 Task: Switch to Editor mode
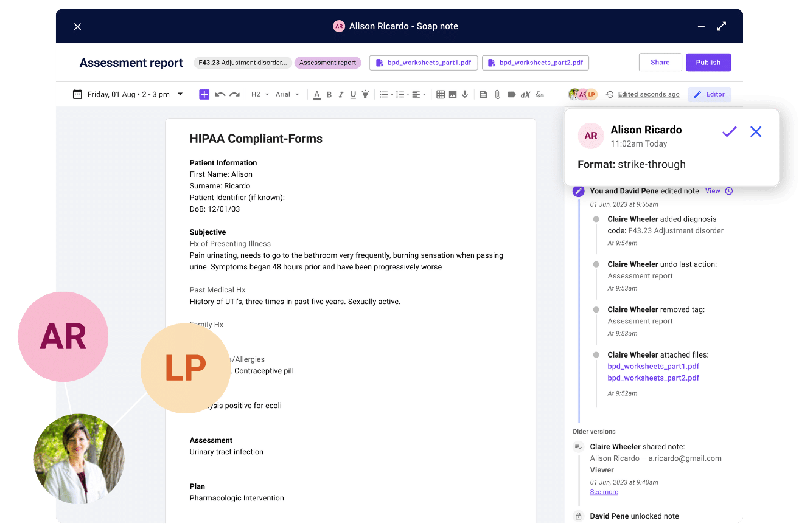click(708, 94)
